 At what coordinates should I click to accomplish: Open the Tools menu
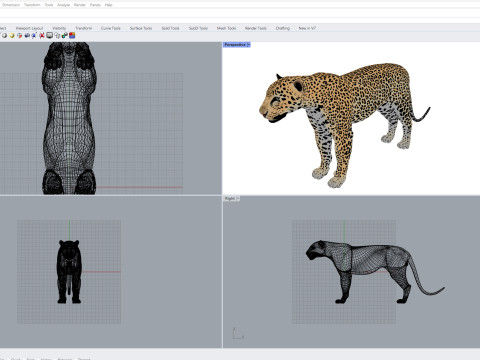pyautogui.click(x=49, y=5)
